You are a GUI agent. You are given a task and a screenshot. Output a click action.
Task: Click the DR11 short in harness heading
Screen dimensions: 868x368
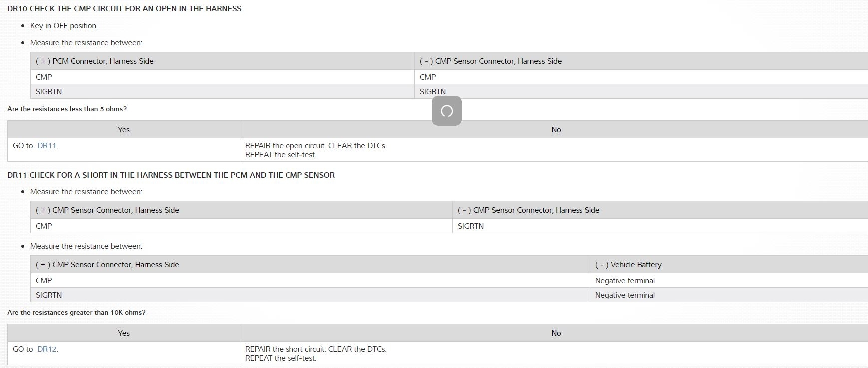[x=171, y=175]
